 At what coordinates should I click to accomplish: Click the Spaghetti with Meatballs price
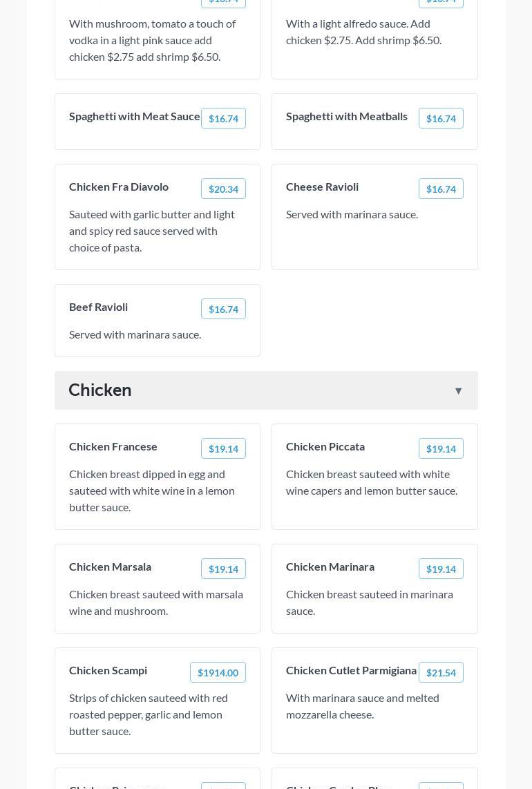(x=441, y=119)
